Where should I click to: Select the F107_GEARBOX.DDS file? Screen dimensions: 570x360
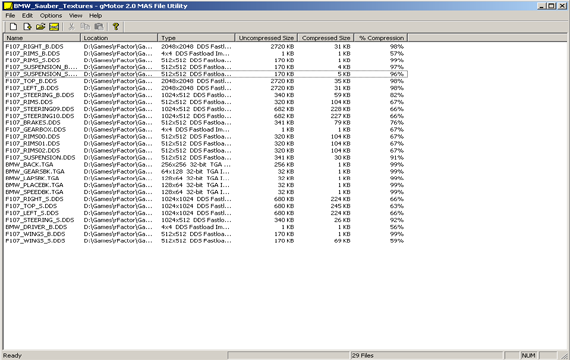click(x=36, y=129)
